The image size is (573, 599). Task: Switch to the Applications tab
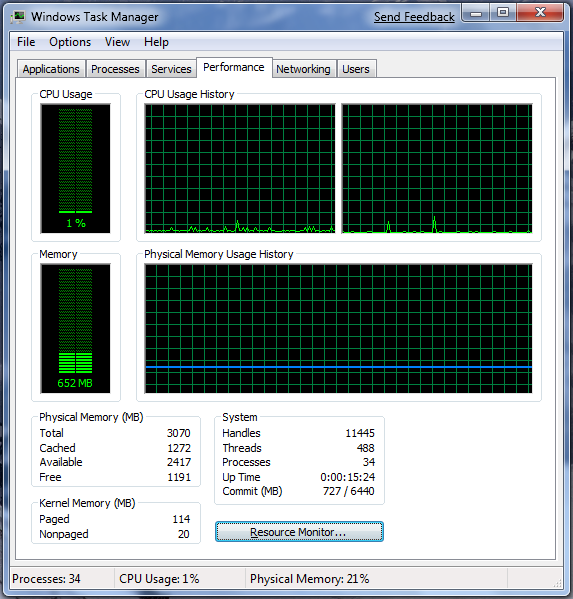click(51, 69)
